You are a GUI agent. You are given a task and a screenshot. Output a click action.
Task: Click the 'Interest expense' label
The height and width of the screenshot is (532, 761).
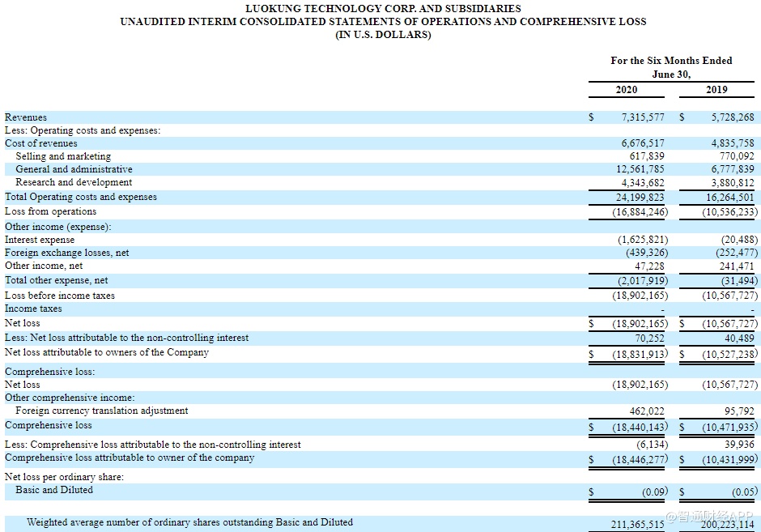point(40,240)
